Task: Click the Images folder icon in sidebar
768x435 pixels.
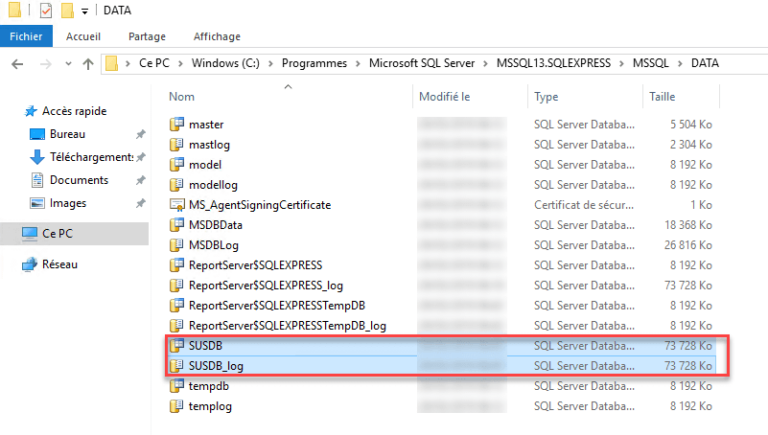Action: tap(37, 203)
